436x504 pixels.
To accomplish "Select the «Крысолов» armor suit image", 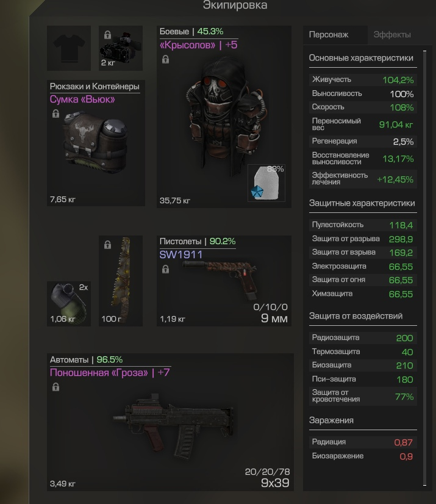I will [226, 116].
